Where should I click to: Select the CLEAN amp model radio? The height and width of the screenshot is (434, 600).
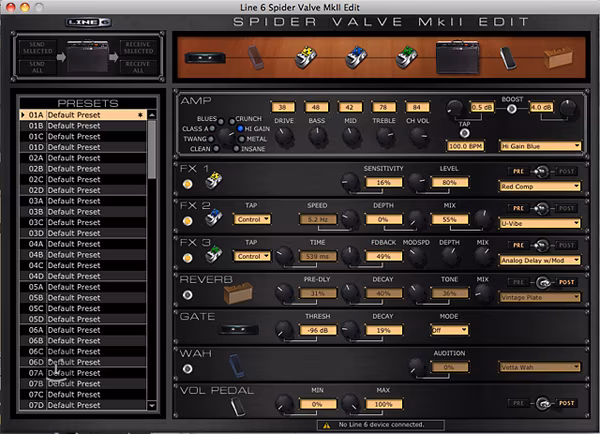click(216, 148)
